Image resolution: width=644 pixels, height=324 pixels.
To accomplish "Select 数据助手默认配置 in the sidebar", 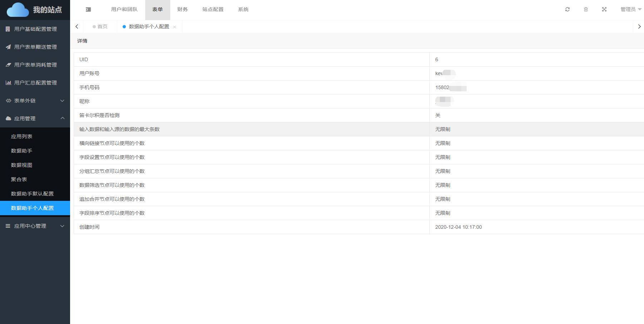I will point(32,194).
